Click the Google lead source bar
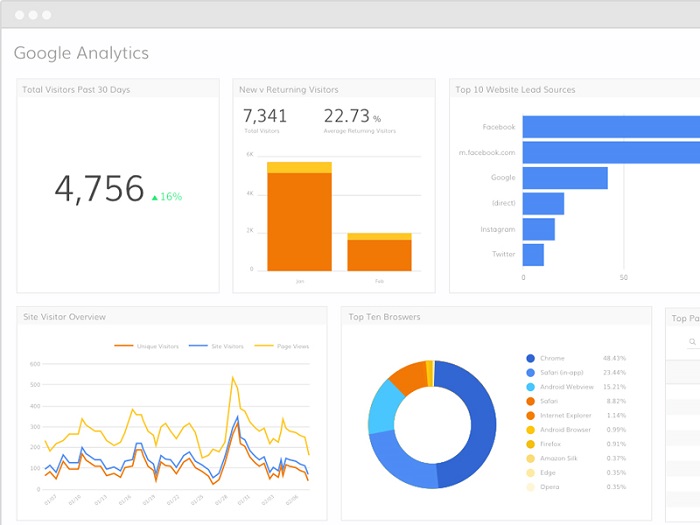This screenshot has height=525, width=700. 565,178
